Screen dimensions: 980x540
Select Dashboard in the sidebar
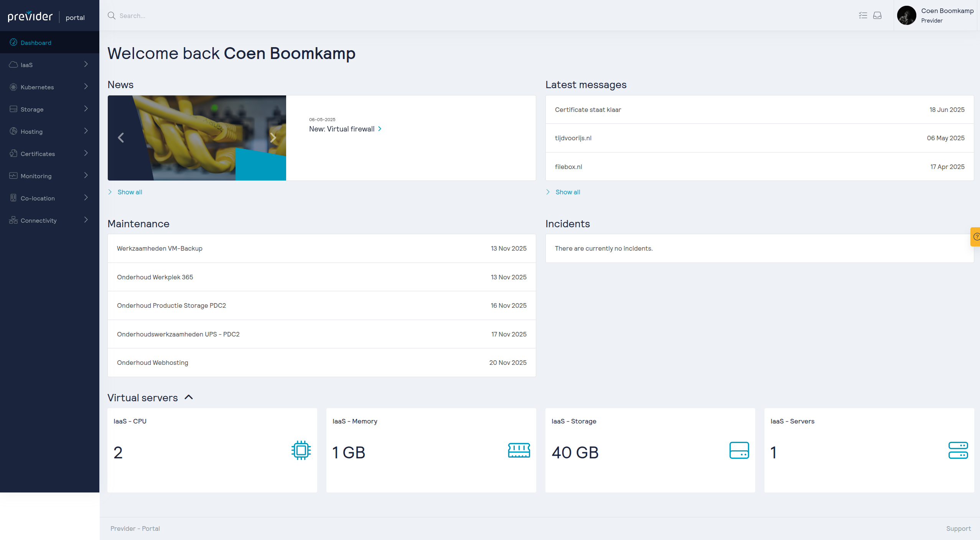36,43
